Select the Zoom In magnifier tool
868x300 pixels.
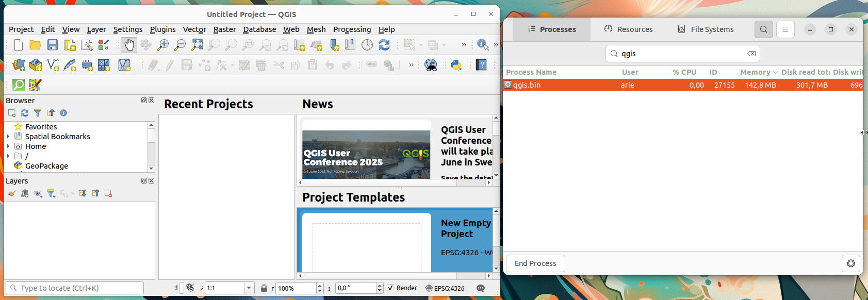coord(163,45)
